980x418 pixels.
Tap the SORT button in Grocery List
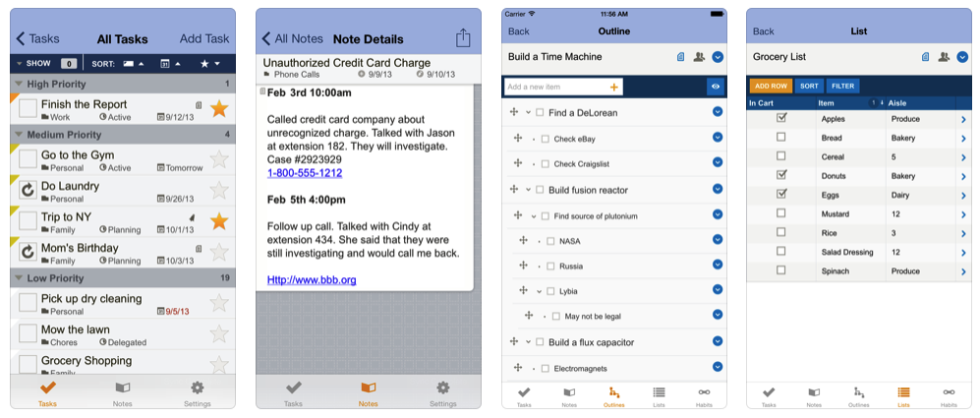click(809, 86)
